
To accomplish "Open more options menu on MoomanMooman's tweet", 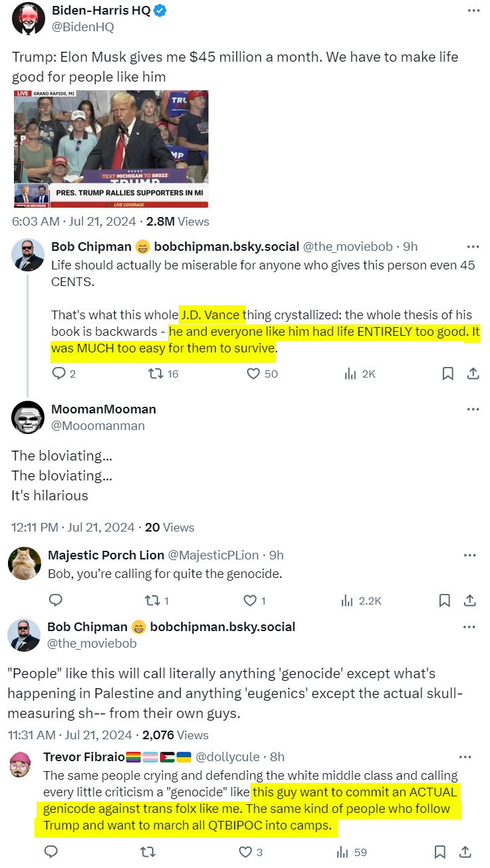I will (x=473, y=409).
